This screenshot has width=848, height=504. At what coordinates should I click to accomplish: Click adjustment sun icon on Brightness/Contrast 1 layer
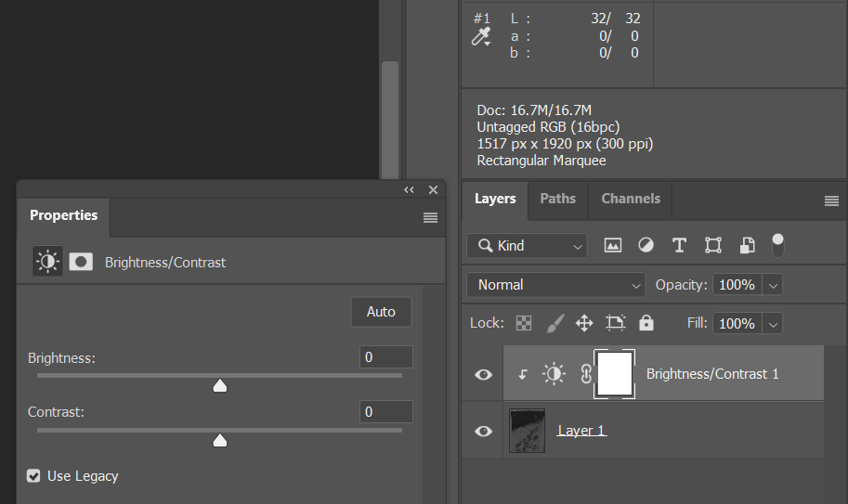(554, 374)
